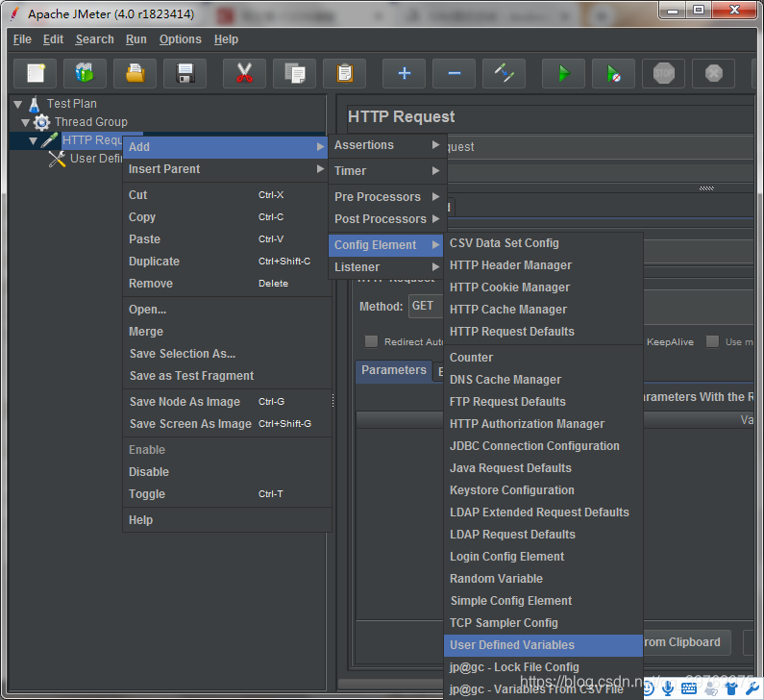Open the File menu
Image resolution: width=764 pixels, height=700 pixels.
(x=22, y=39)
